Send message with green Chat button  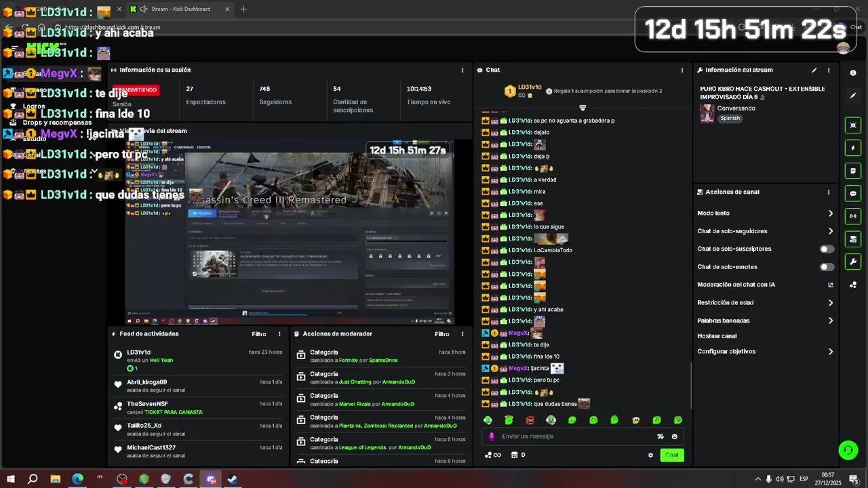tap(671, 455)
